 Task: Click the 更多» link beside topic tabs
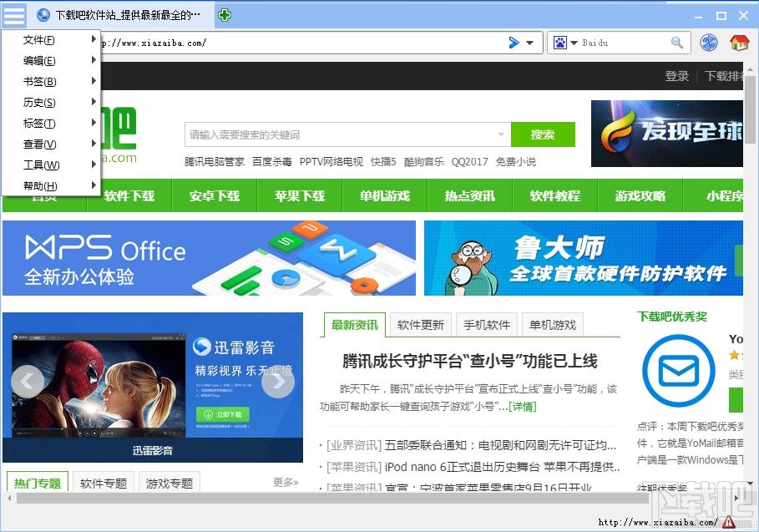click(286, 482)
